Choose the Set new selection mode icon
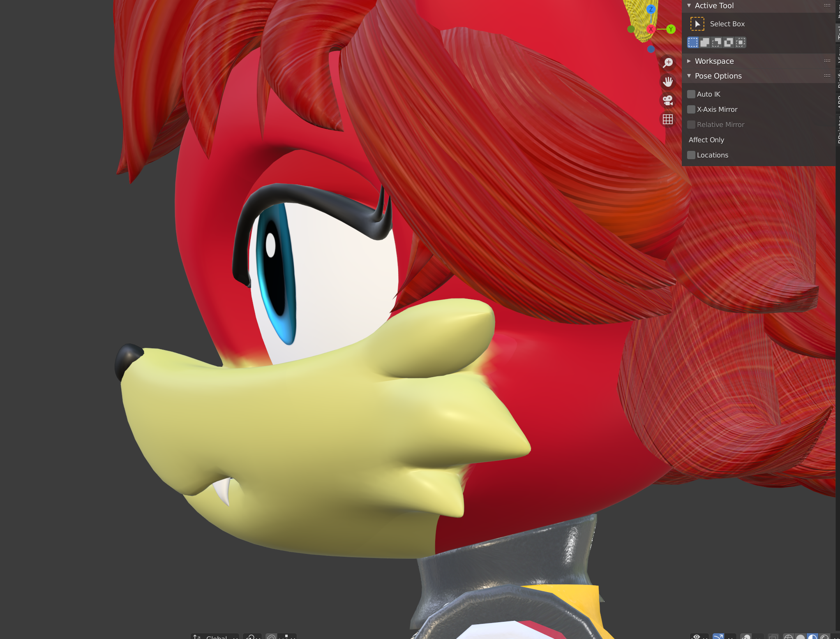The image size is (840, 639). click(x=693, y=42)
